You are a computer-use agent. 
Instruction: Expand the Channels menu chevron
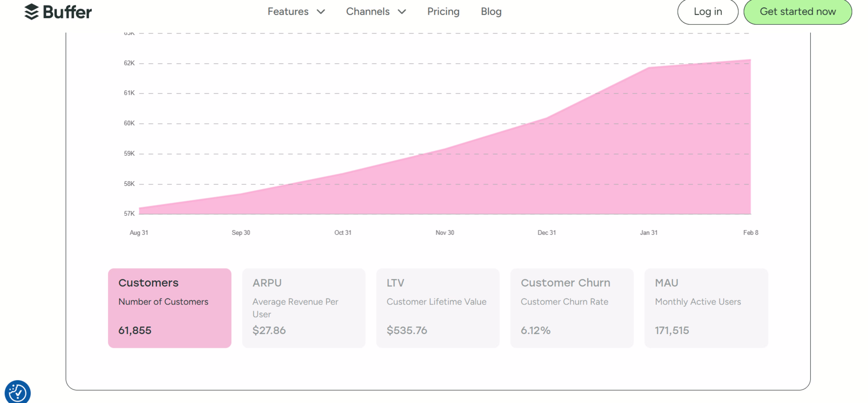click(402, 12)
